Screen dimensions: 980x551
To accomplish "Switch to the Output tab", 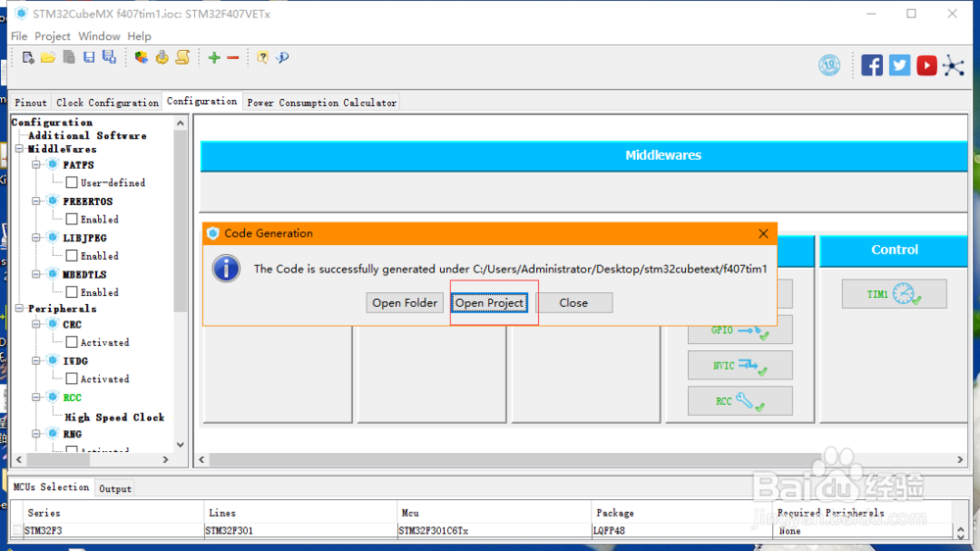I will (x=115, y=488).
